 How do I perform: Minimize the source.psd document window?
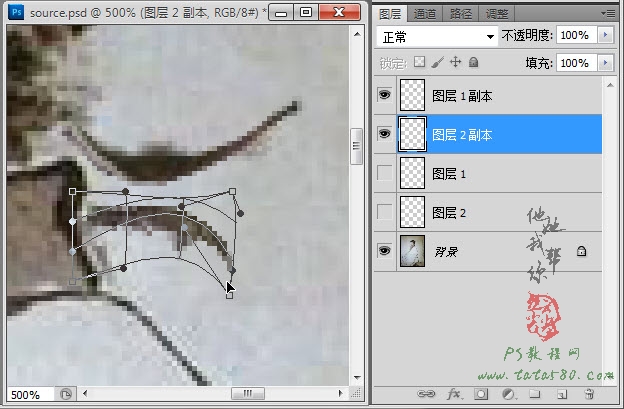[281, 12]
